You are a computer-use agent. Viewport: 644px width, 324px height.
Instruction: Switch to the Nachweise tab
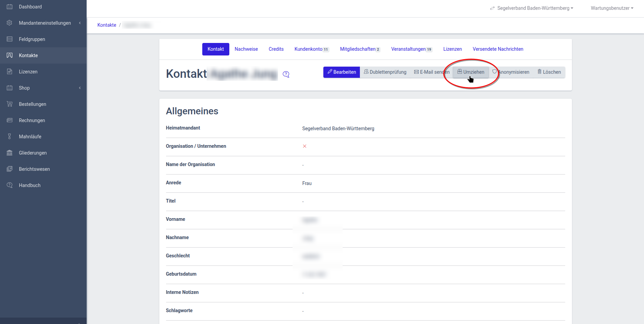click(x=246, y=49)
